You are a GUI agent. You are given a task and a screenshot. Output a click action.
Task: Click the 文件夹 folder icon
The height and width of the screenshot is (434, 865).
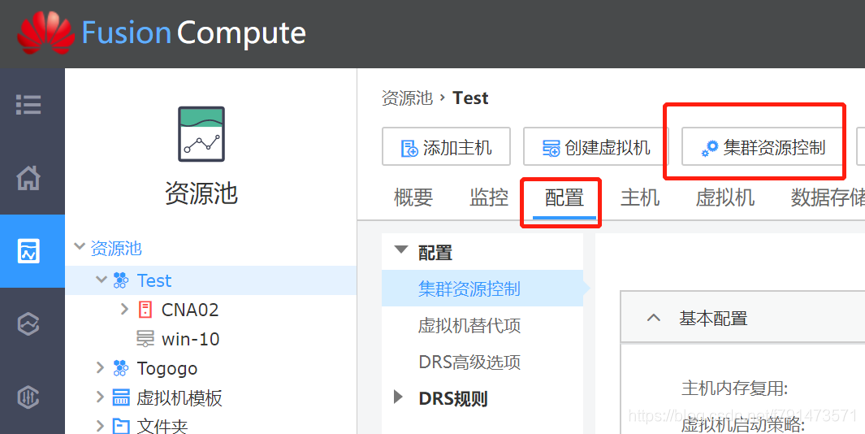(121, 426)
